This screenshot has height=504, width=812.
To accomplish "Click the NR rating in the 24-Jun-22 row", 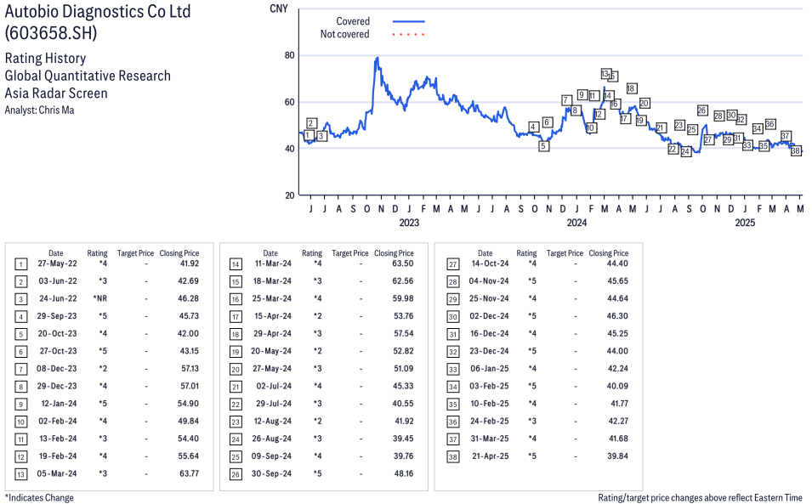I will click(100, 298).
